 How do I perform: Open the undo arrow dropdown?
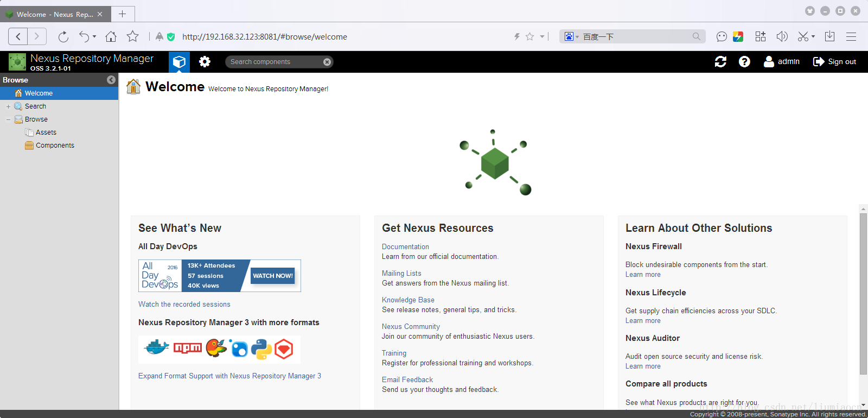point(94,37)
